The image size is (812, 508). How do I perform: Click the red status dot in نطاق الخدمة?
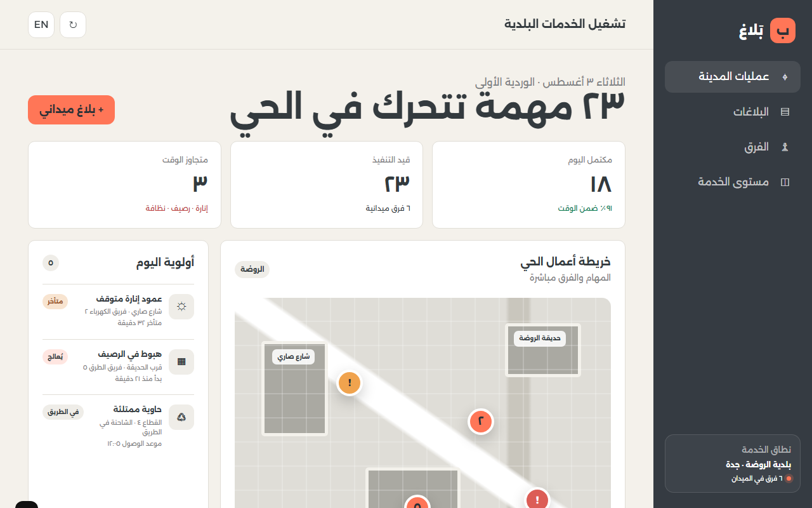click(x=789, y=479)
